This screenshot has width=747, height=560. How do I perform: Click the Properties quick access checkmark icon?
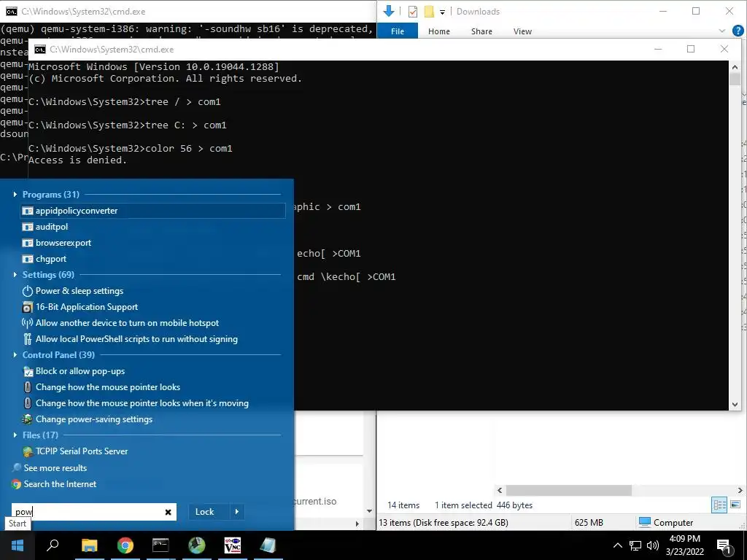click(x=413, y=12)
